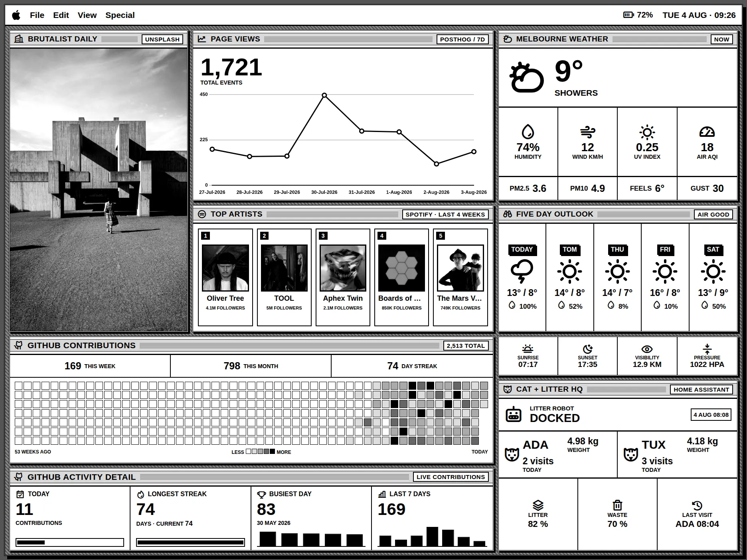Click the date and time TUE 4 AUG 09:26
Image resolution: width=747 pixels, height=560 pixels.
click(x=699, y=15)
